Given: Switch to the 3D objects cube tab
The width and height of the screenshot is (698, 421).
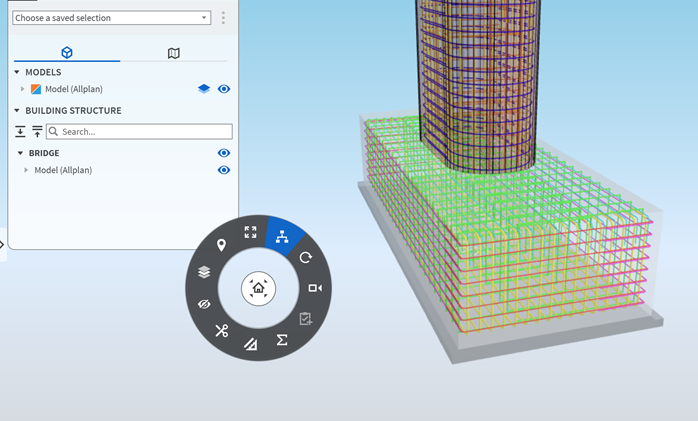Looking at the screenshot, I should click(66, 53).
